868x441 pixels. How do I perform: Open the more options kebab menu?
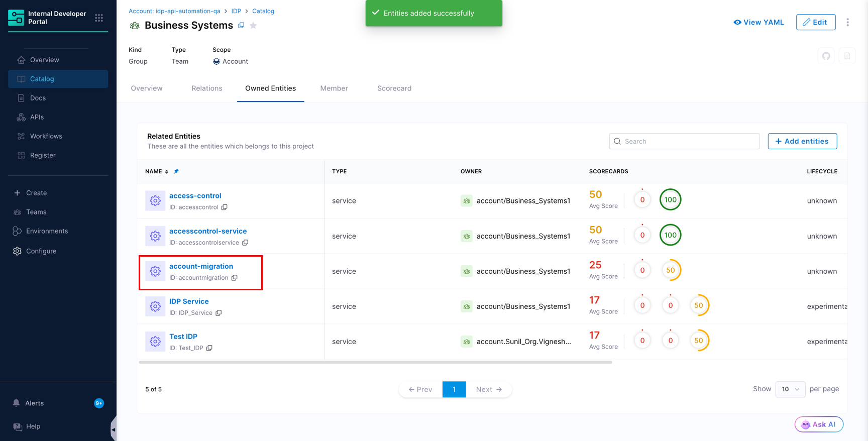click(x=847, y=22)
